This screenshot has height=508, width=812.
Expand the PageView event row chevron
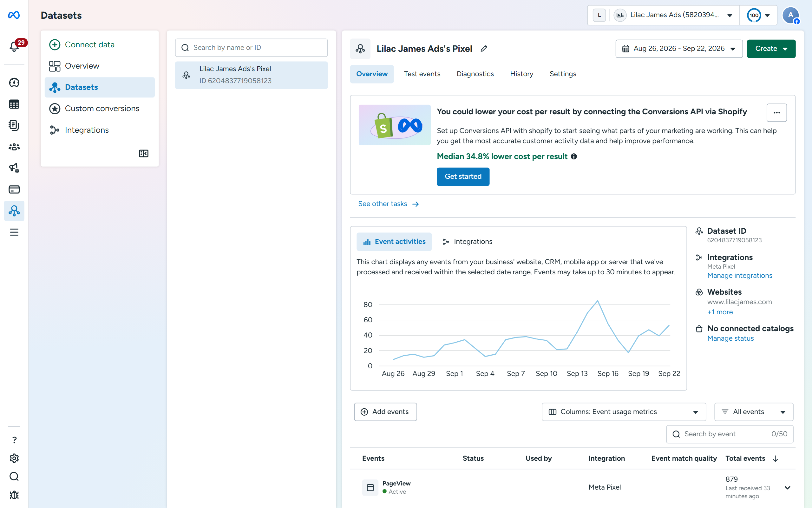click(x=787, y=487)
